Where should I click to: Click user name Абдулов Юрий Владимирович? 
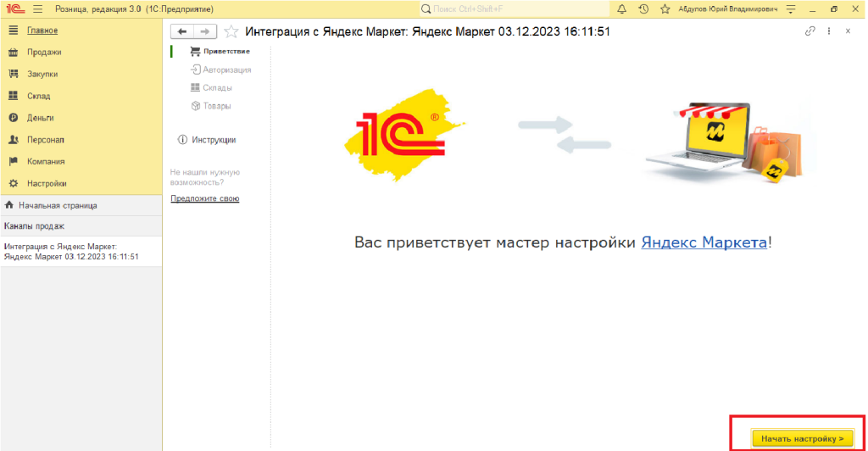727,8
